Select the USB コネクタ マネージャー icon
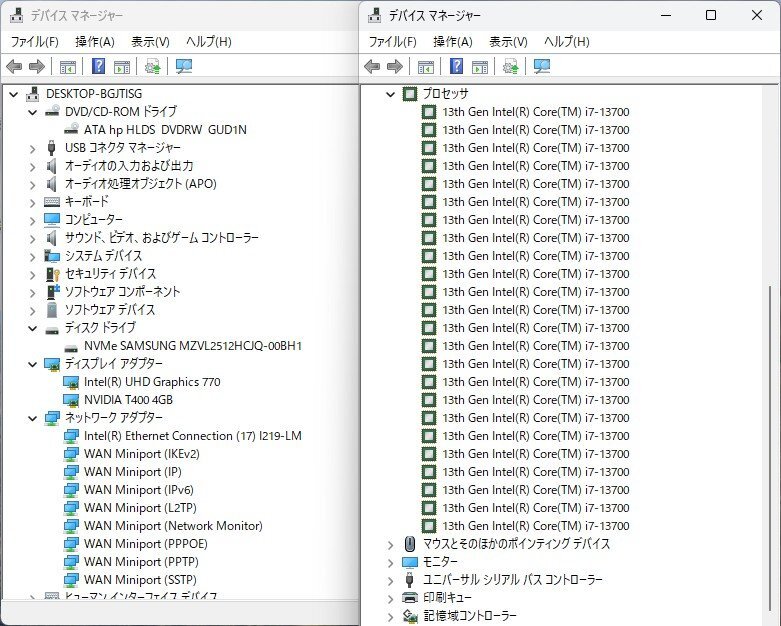The height and width of the screenshot is (626, 781). pyautogui.click(x=51, y=147)
